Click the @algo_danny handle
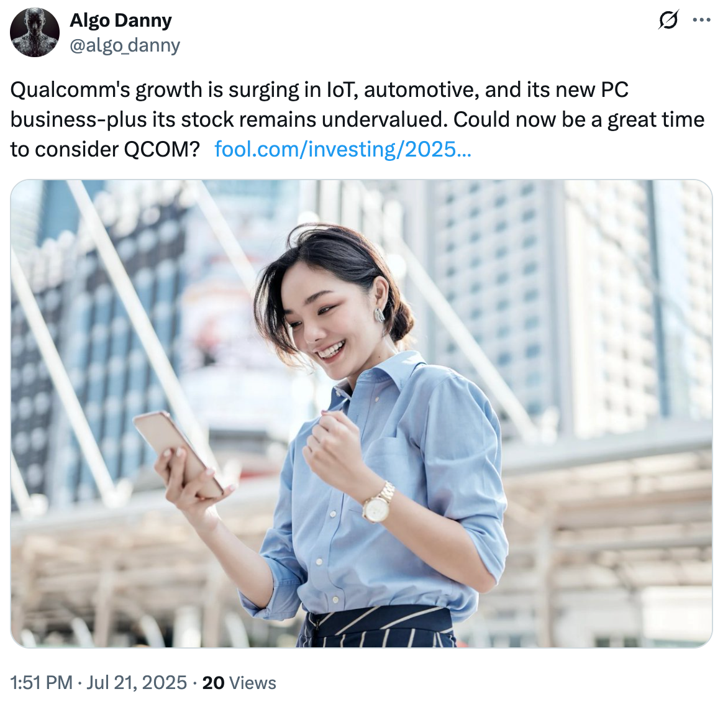Image resolution: width=728 pixels, height=712 pixels. click(125, 45)
